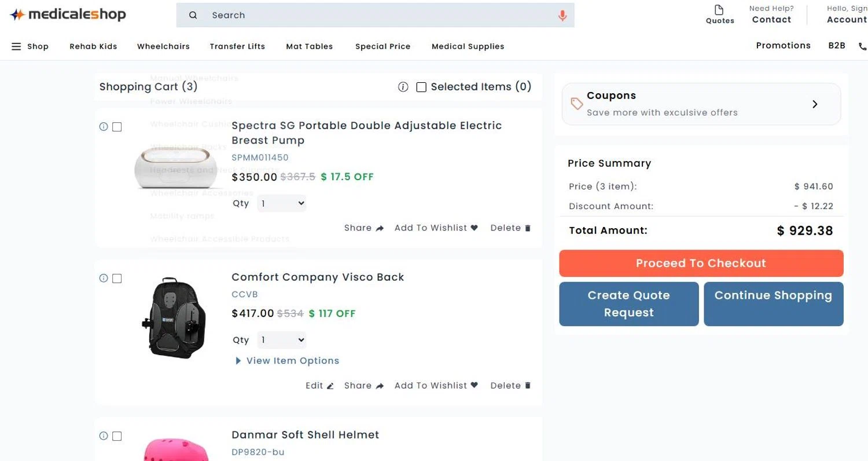The width and height of the screenshot is (868, 461).
Task: Check the Danmar Soft Shell Helmet checkbox
Action: 117,436
